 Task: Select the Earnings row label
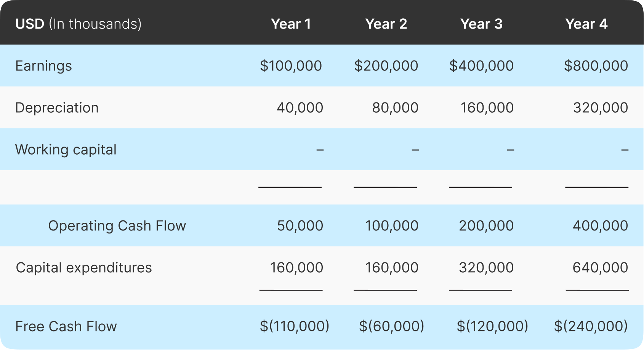[43, 66]
